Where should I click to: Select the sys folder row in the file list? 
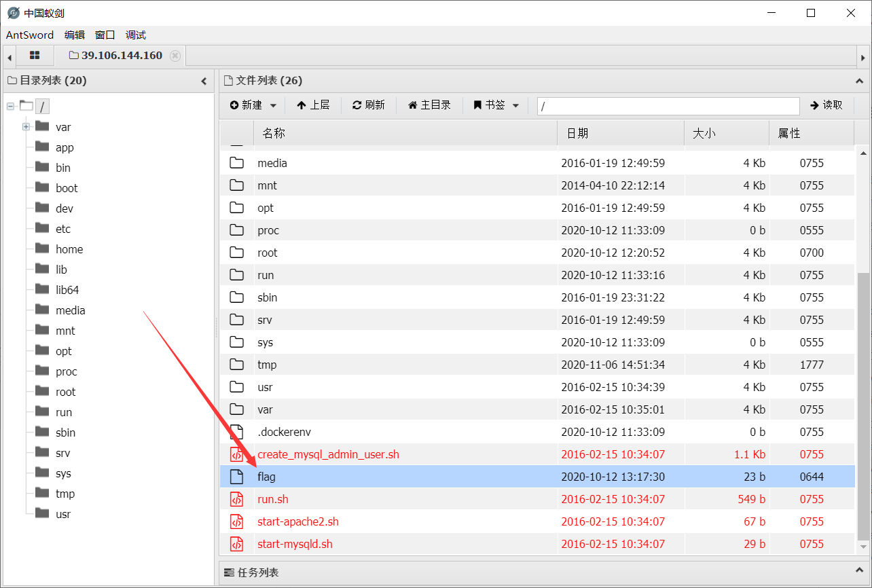tap(537, 342)
